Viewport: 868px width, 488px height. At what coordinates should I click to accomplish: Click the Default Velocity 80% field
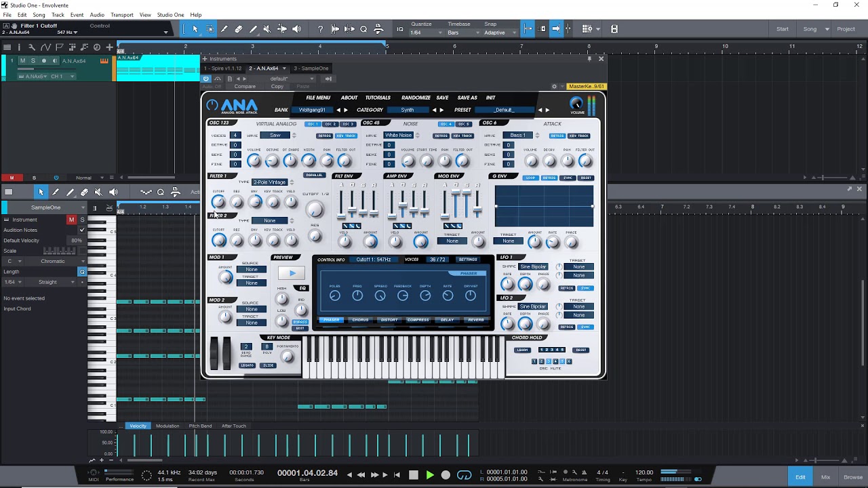tap(77, 241)
